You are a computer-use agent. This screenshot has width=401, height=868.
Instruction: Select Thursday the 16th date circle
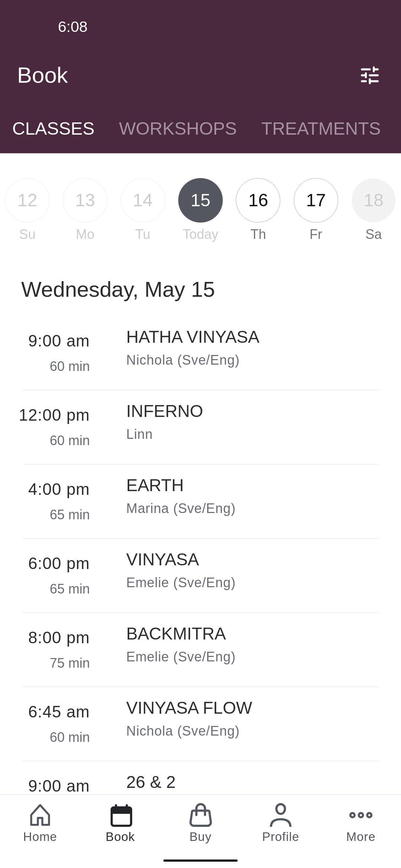[x=258, y=200]
